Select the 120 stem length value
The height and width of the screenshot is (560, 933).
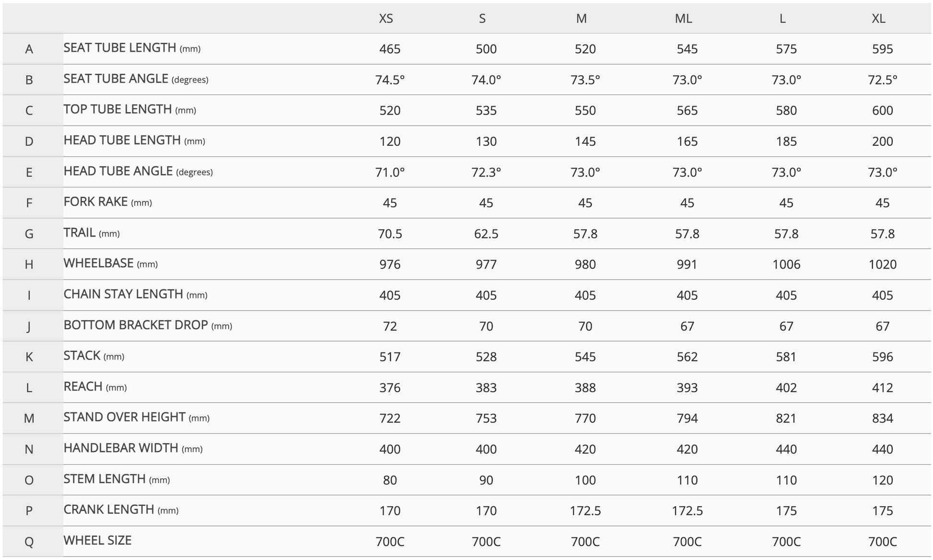tap(882, 480)
